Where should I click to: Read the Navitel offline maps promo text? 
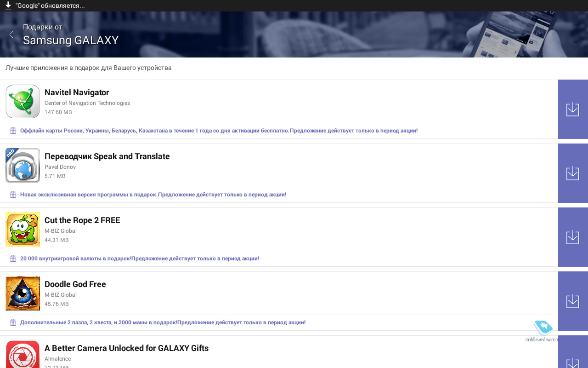coord(219,131)
